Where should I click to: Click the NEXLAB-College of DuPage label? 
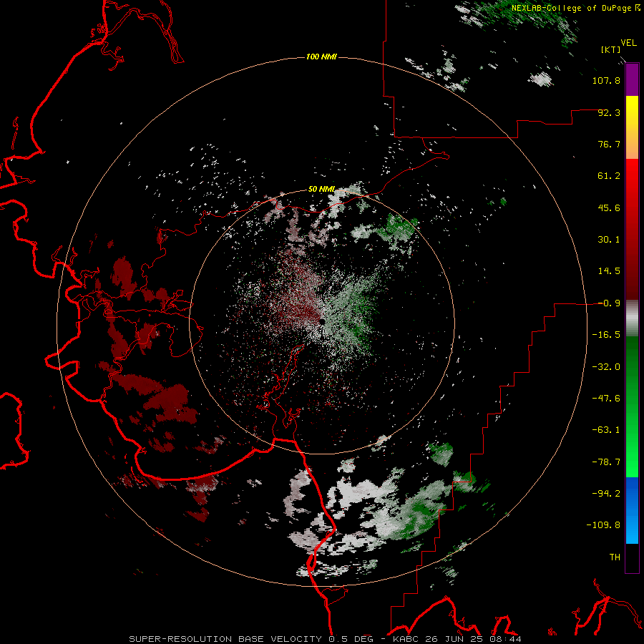(x=572, y=8)
